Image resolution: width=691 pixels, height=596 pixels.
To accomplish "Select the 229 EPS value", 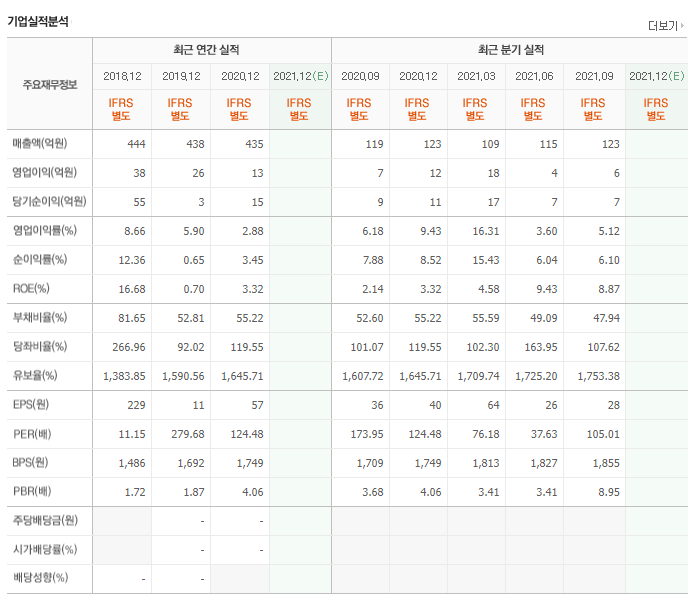I will click(136, 405).
